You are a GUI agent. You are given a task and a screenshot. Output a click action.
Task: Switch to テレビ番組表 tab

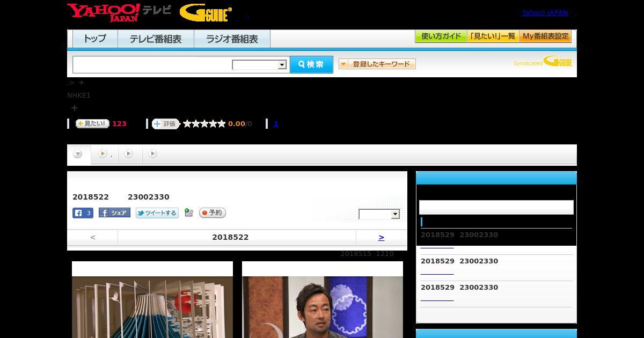(x=156, y=39)
